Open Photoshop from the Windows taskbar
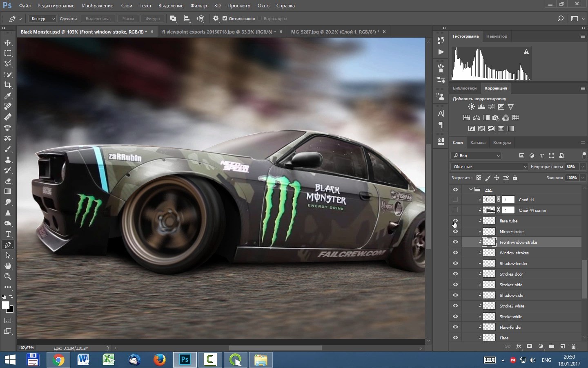Screen dimensions: 588x368 (185, 360)
